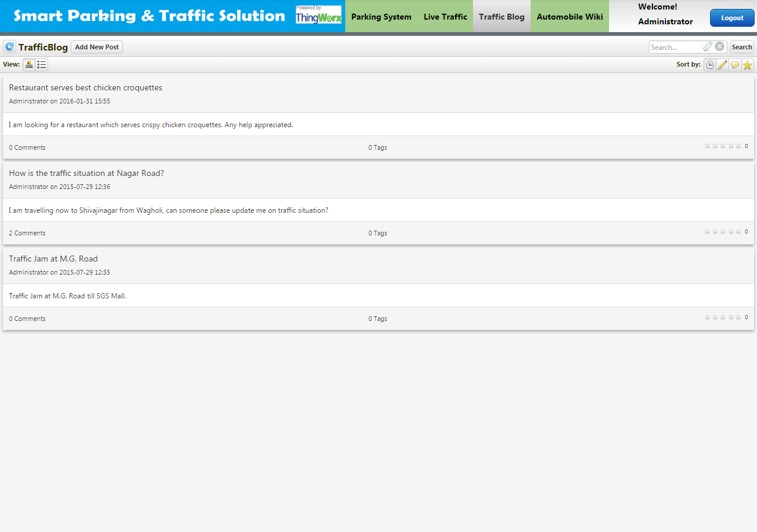Viewport: 757px width, 532px height.
Task: Select text 'Administrator on 2015-07-29 12:35'
Action: (x=59, y=272)
